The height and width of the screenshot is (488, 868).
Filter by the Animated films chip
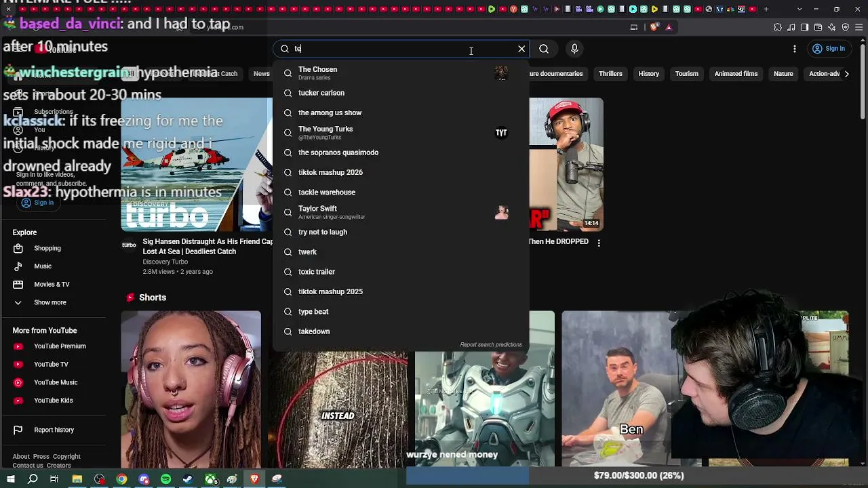pyautogui.click(x=736, y=74)
